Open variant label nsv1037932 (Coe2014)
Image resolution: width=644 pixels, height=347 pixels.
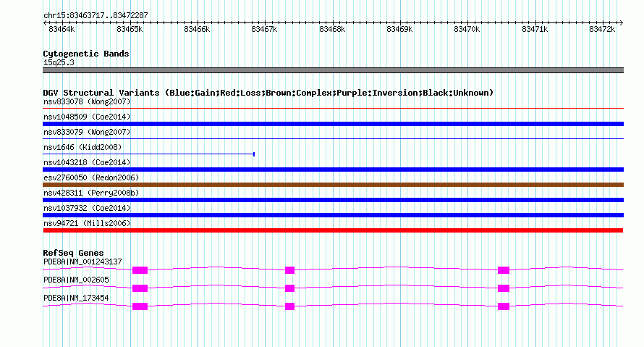(87, 208)
